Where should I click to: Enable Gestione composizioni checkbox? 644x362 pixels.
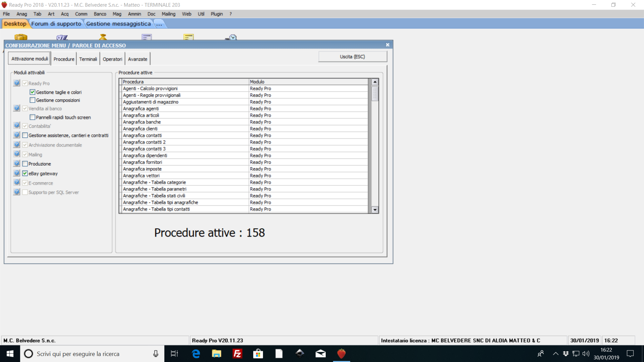point(33,100)
